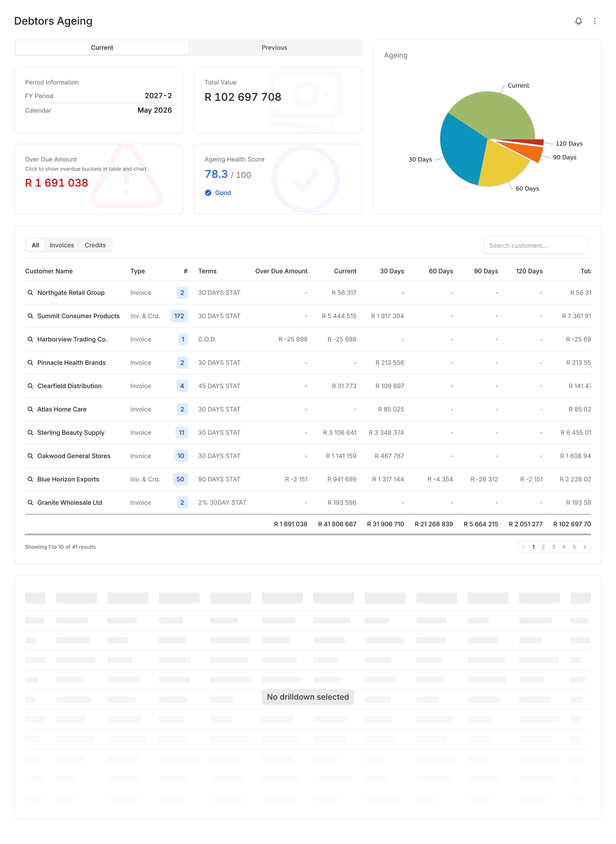Open the notifications bell
The image size is (616, 844).
578,21
